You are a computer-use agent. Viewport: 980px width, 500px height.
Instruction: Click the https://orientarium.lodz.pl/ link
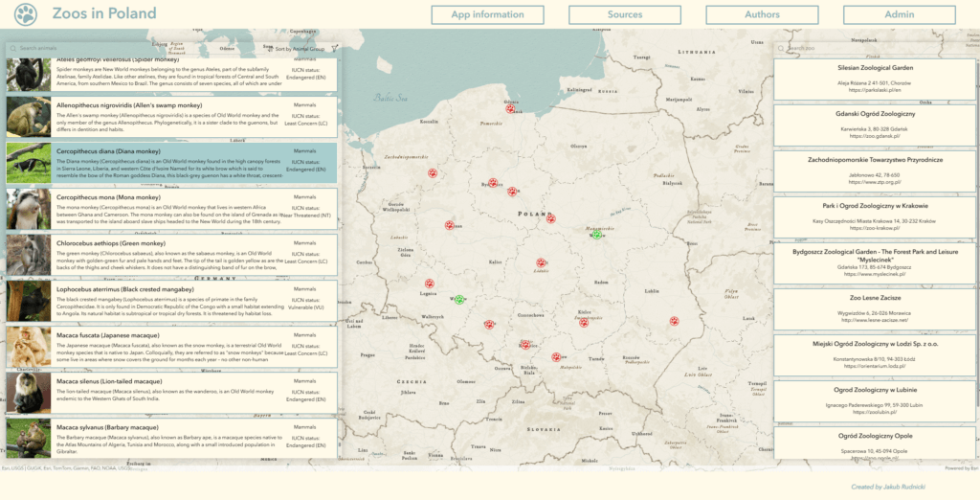click(x=875, y=366)
